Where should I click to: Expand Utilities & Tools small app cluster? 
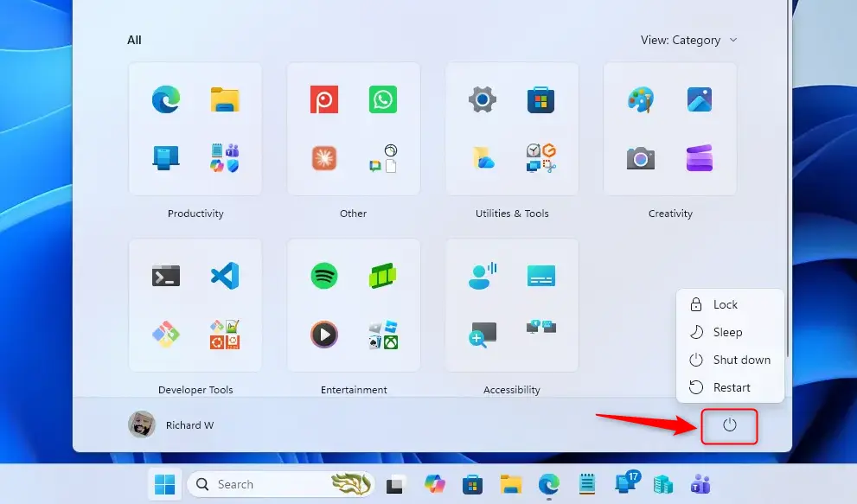point(541,158)
